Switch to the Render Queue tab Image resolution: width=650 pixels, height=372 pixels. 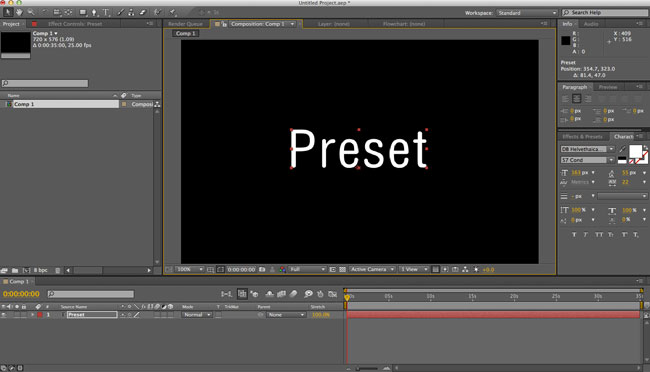185,24
